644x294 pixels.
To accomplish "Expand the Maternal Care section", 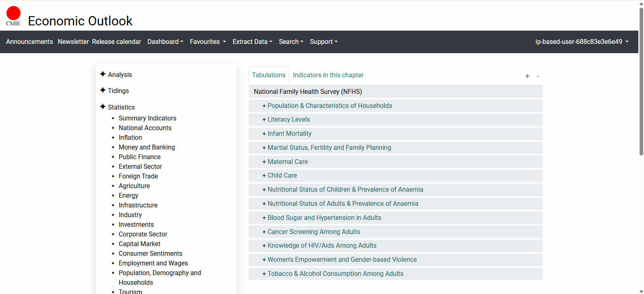I will (x=287, y=162).
